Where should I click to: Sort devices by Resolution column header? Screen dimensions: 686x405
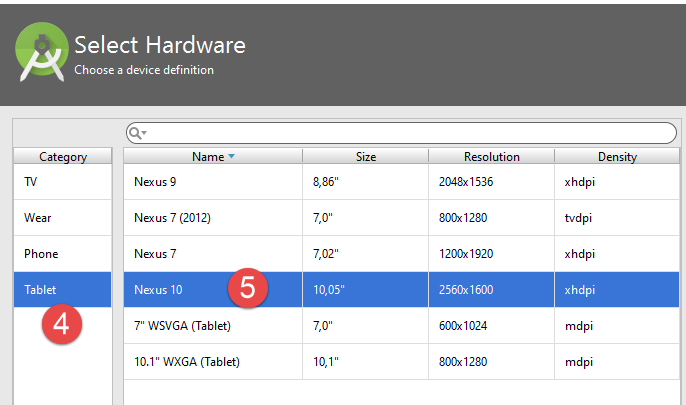[x=491, y=157]
